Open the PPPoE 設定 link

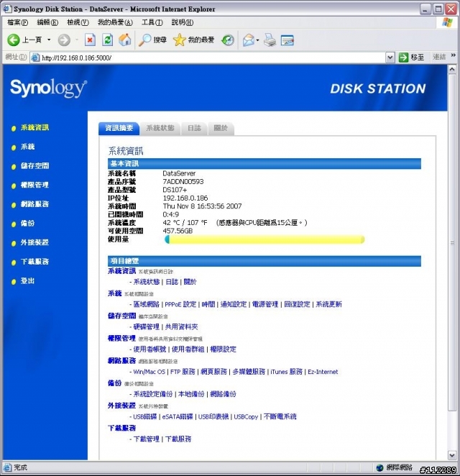click(180, 304)
